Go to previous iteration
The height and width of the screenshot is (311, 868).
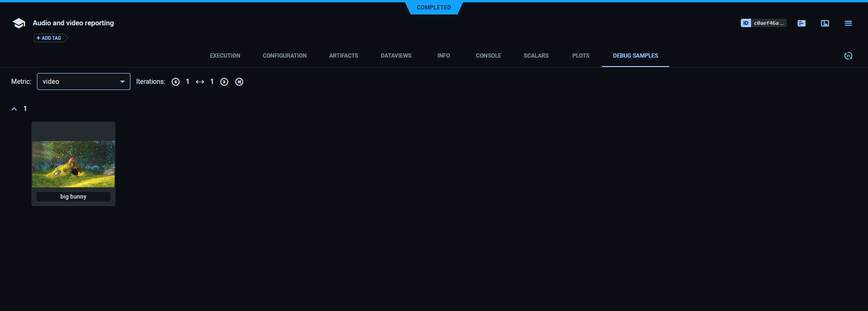pyautogui.click(x=175, y=82)
